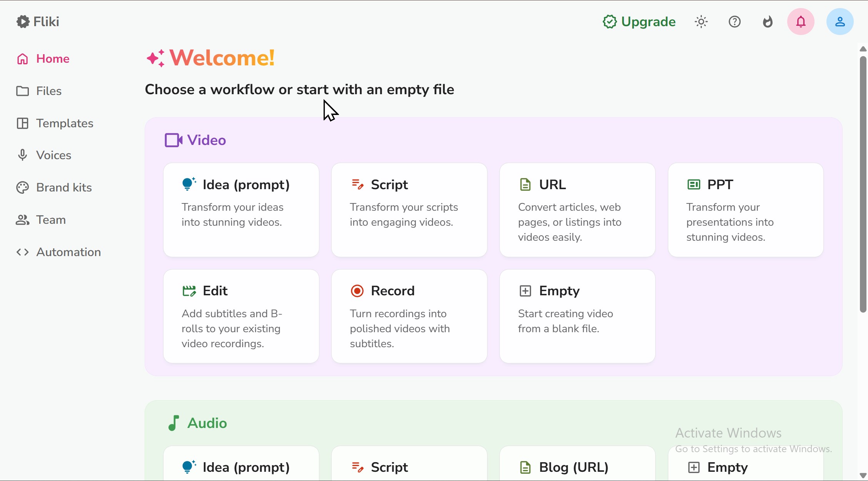
Task: Click the Audio section heading
Action: (x=207, y=423)
